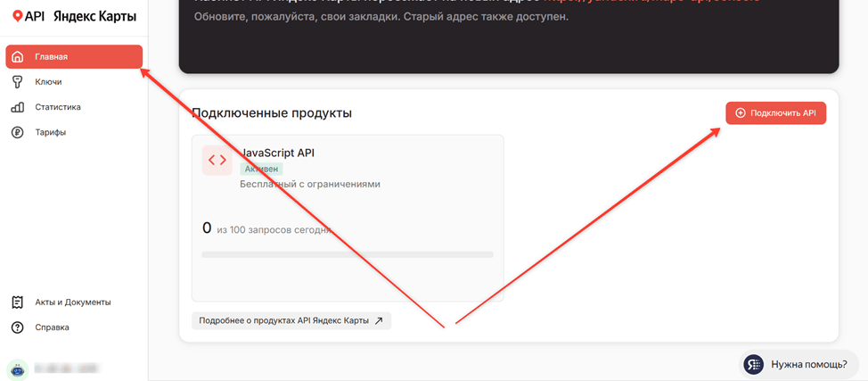
Task: Open Акты и Документы section
Action: [74, 302]
